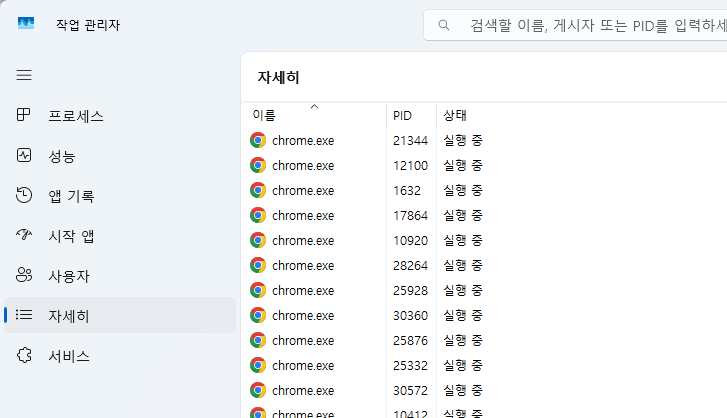Open the 프로세스 tab icon
Image resolution: width=727 pixels, height=418 pixels.
(x=24, y=115)
